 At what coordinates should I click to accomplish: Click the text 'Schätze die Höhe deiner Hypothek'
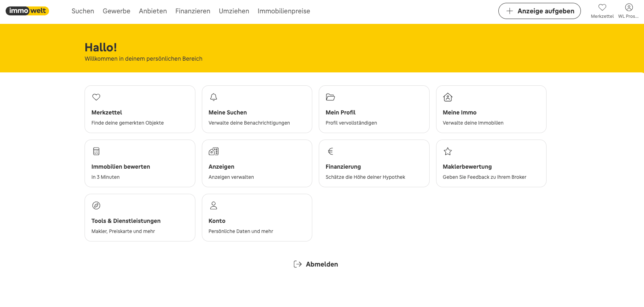coord(365,177)
